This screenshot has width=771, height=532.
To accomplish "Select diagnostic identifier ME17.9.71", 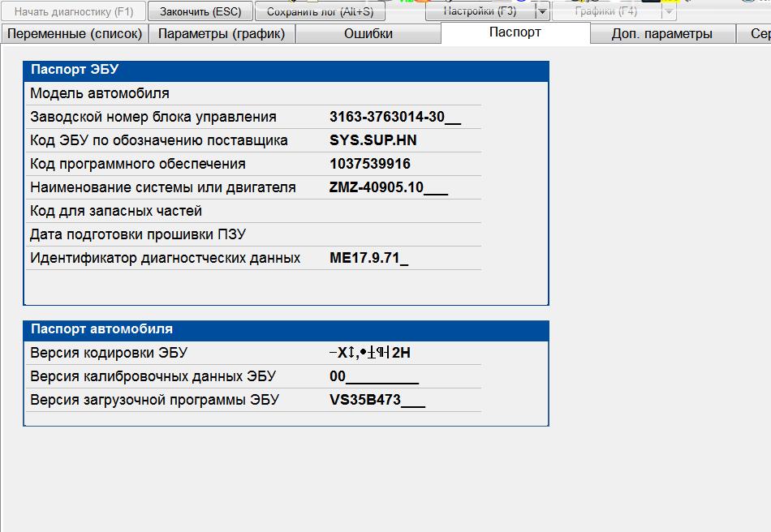I will click(368, 259).
